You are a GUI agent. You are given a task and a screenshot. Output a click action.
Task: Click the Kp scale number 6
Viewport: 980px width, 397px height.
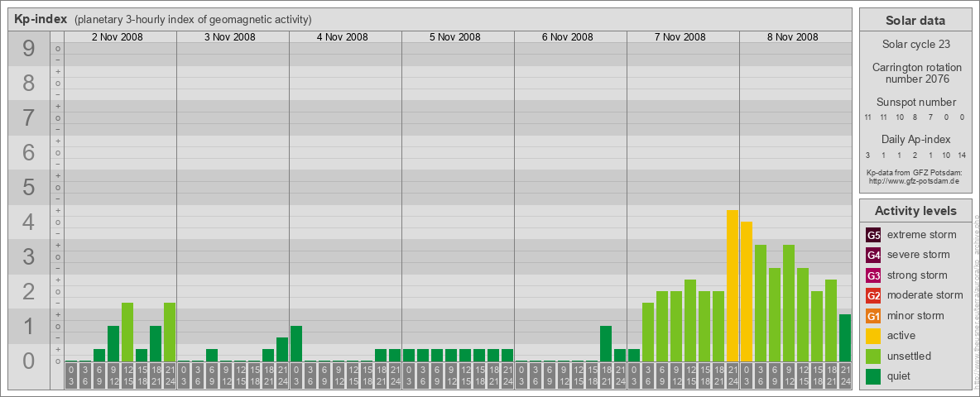pyautogui.click(x=29, y=152)
